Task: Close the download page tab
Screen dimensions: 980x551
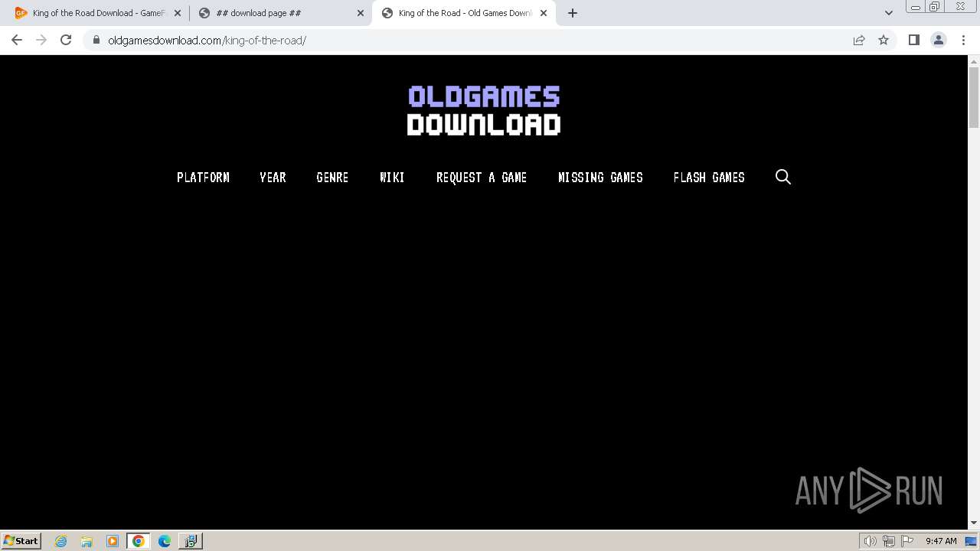Action: [361, 13]
